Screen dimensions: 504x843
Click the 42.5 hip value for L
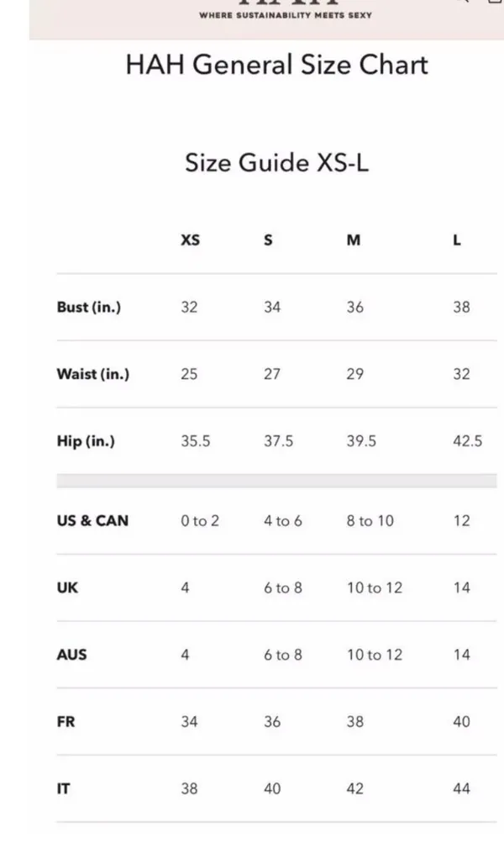pyautogui.click(x=468, y=441)
